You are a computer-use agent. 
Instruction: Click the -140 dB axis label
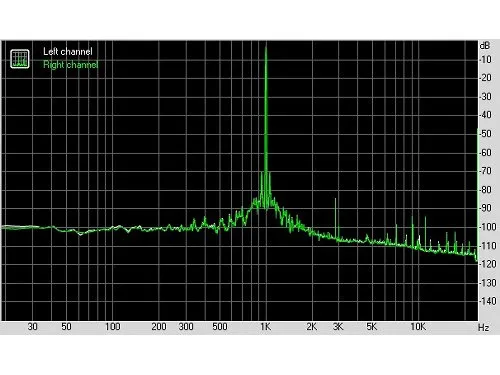488,301
